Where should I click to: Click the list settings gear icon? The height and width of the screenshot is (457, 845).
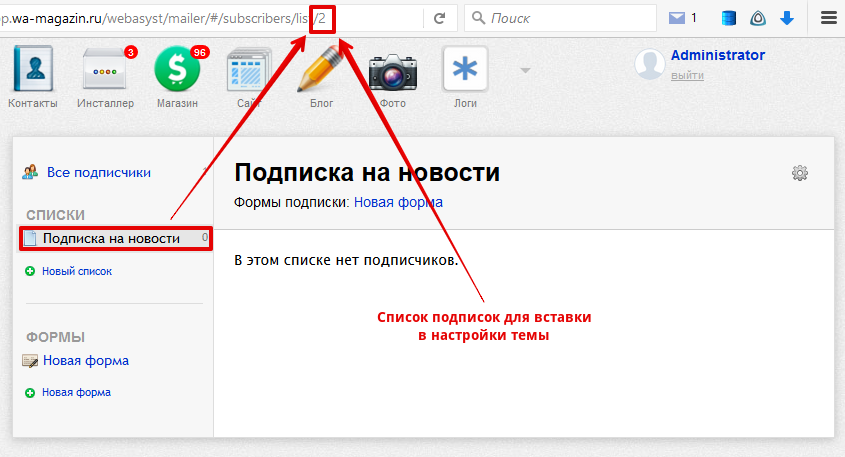click(x=800, y=173)
